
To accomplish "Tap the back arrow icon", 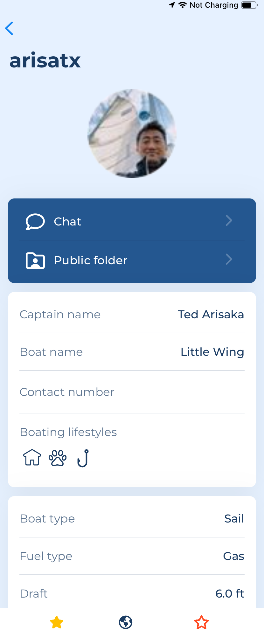I will (x=9, y=28).
